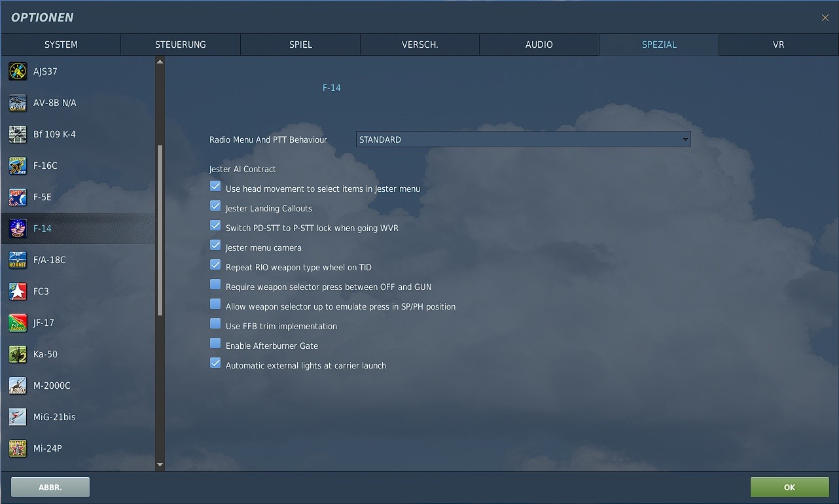Select the MiG-21bis module icon
Viewport: 839px width, 504px height.
(x=18, y=417)
